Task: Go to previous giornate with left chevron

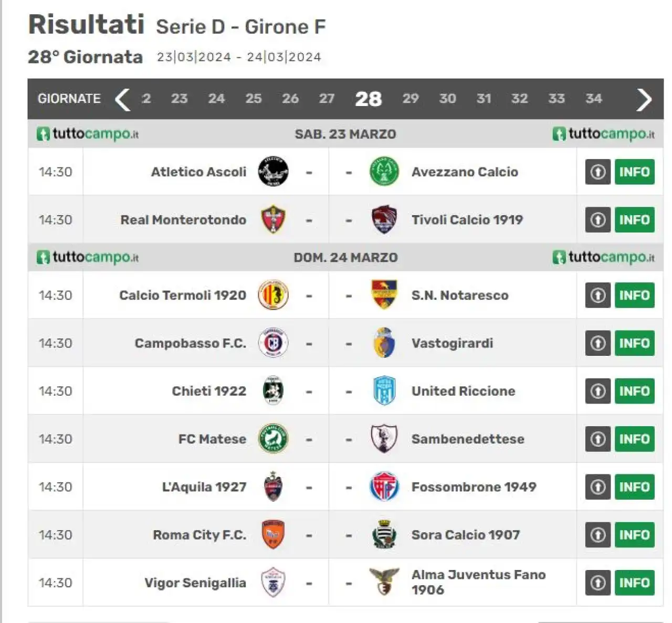Action: 122,99
